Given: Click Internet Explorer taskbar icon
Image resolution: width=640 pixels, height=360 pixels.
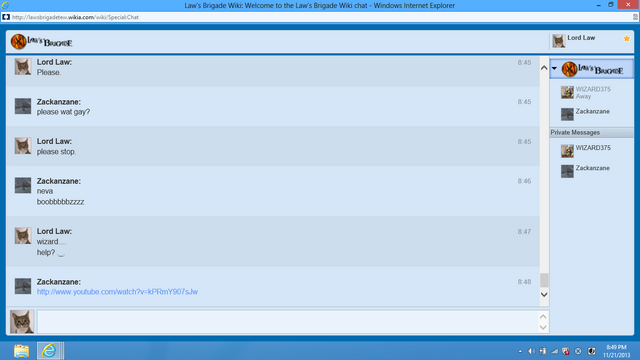Looking at the screenshot, I should (x=50, y=351).
